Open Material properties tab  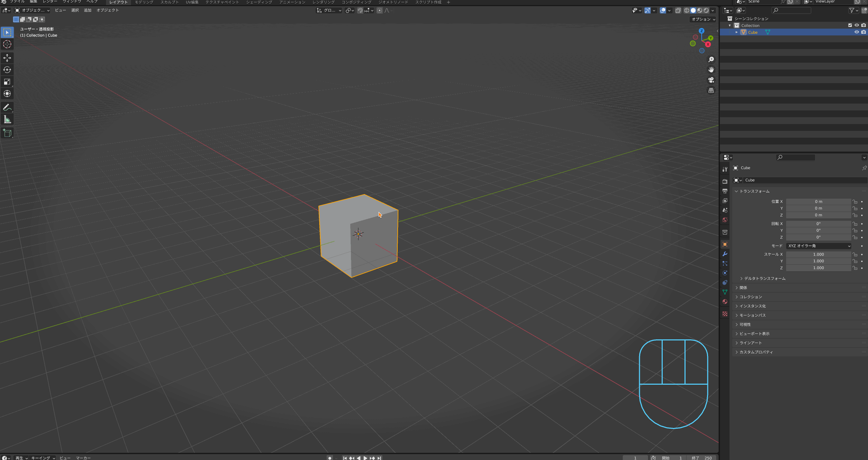coord(725,302)
